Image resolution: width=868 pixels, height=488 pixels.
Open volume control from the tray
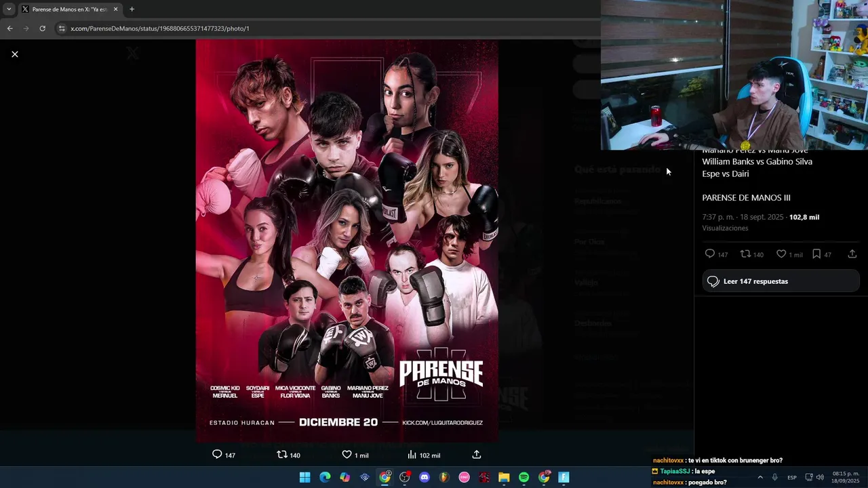pyautogui.click(x=820, y=477)
